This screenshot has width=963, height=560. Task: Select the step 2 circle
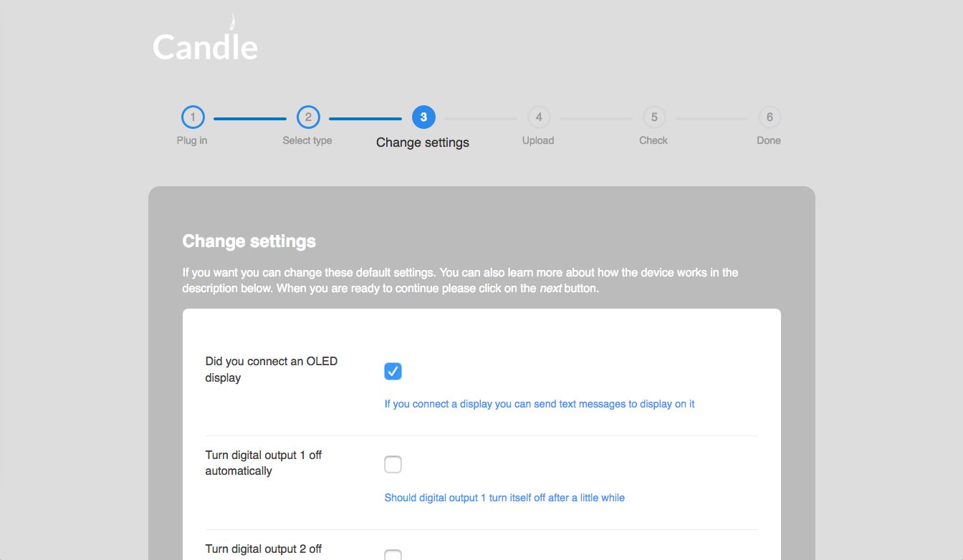tap(308, 117)
